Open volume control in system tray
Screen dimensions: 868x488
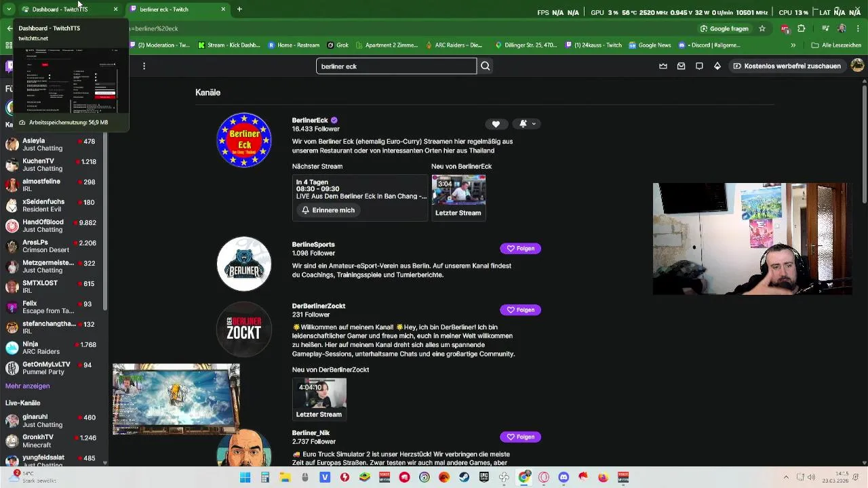point(812,477)
